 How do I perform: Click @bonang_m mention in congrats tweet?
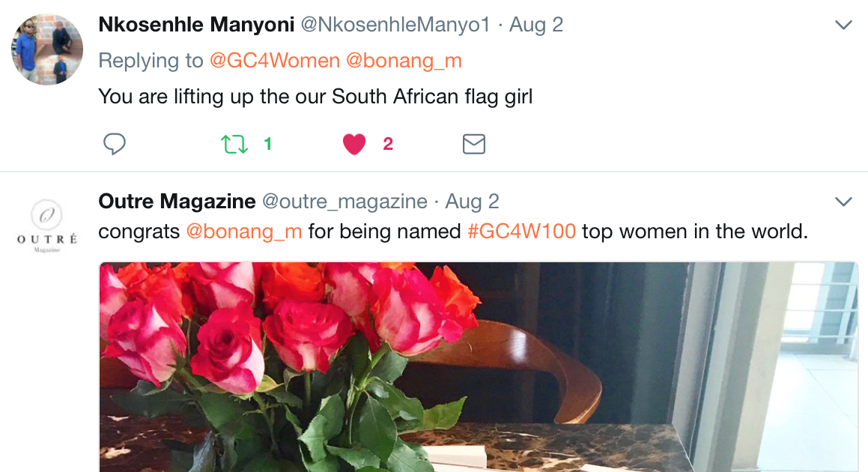243,232
